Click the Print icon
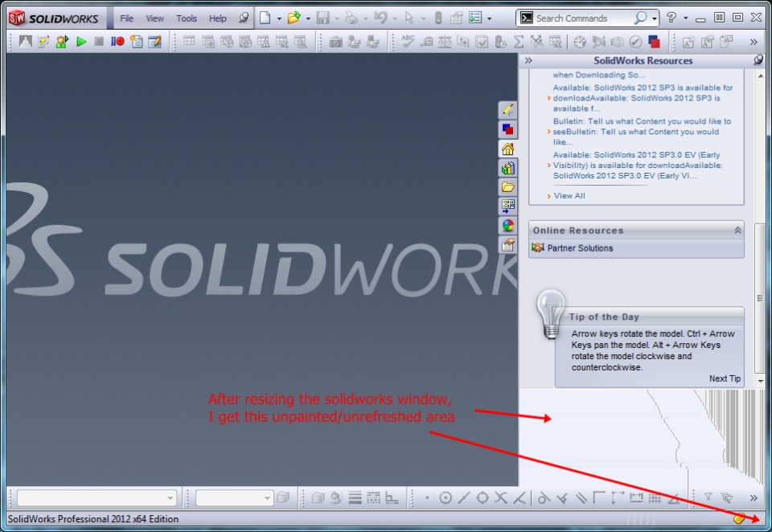This screenshot has width=772, height=532. click(x=351, y=18)
